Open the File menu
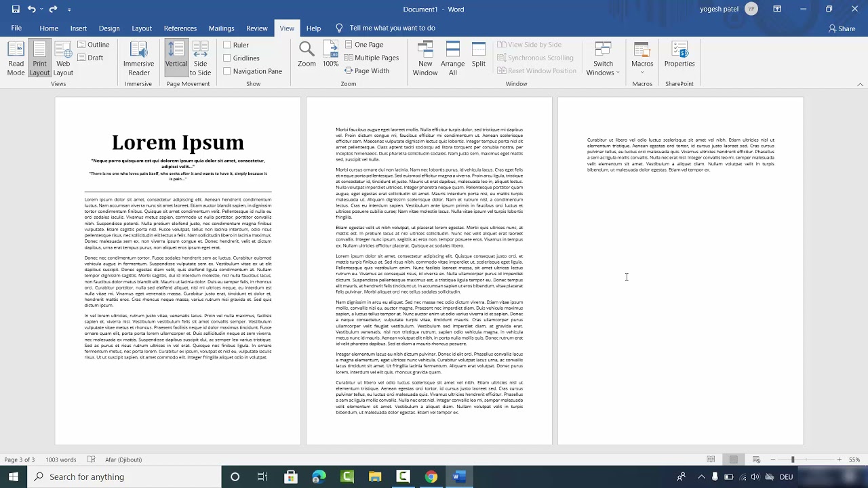Screen dimensions: 868x488 (16, 28)
